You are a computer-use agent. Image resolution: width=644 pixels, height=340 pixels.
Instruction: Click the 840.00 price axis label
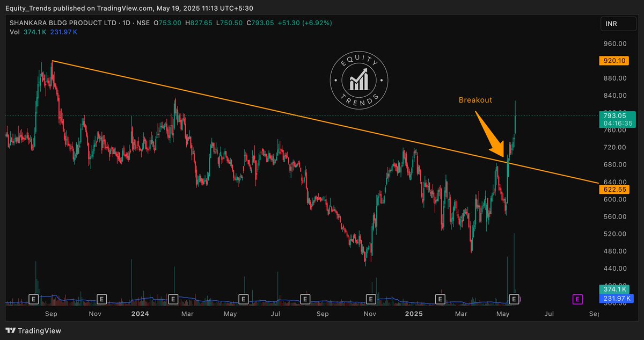click(x=615, y=96)
